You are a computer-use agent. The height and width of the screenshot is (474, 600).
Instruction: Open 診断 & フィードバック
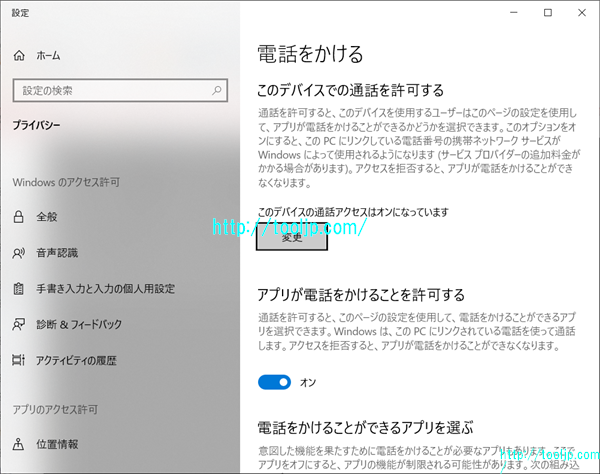pyautogui.click(x=79, y=324)
